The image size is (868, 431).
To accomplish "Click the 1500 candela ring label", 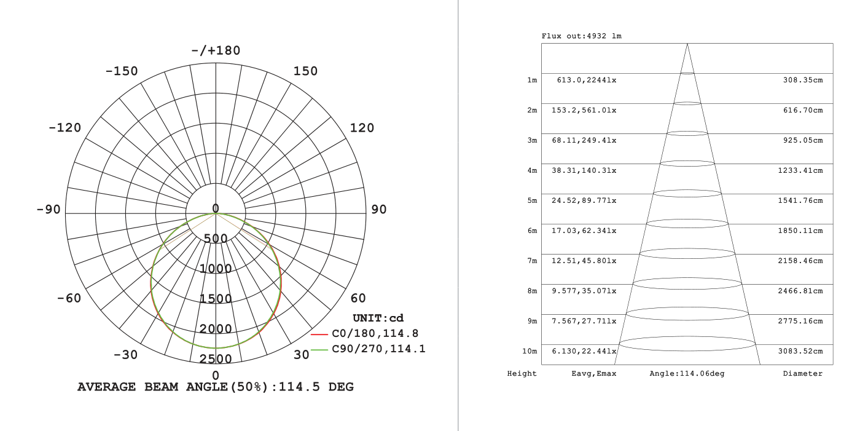I will (x=216, y=299).
